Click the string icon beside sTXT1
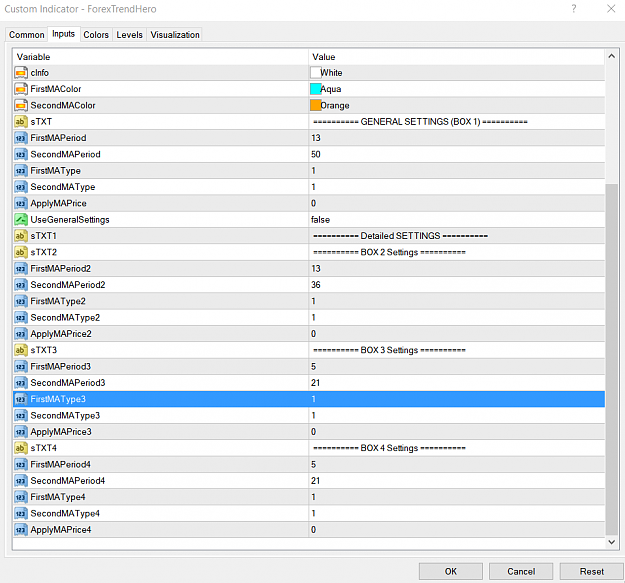The image size is (625, 583). (x=21, y=236)
